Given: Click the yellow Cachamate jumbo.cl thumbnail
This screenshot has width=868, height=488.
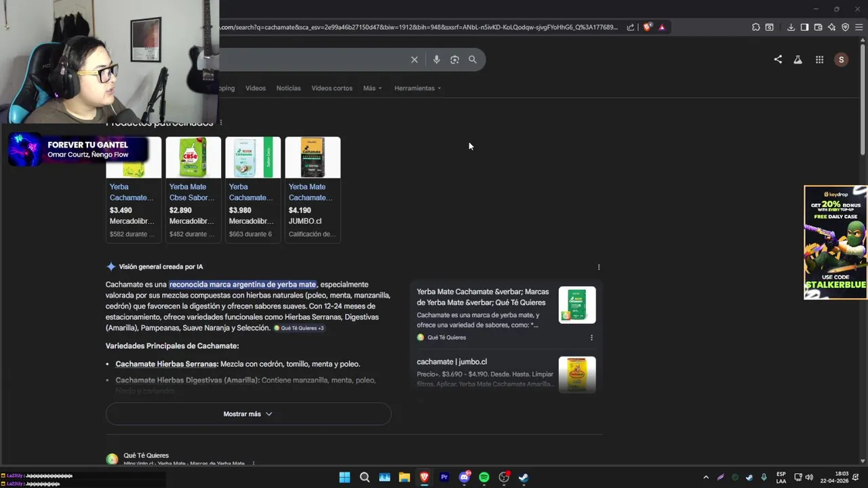Looking at the screenshot, I should [577, 374].
